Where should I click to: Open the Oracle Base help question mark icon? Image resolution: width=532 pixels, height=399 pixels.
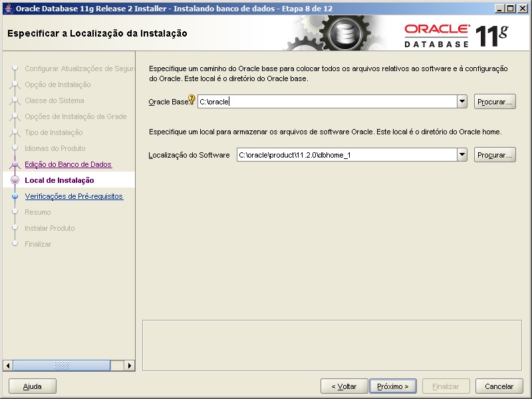[192, 100]
